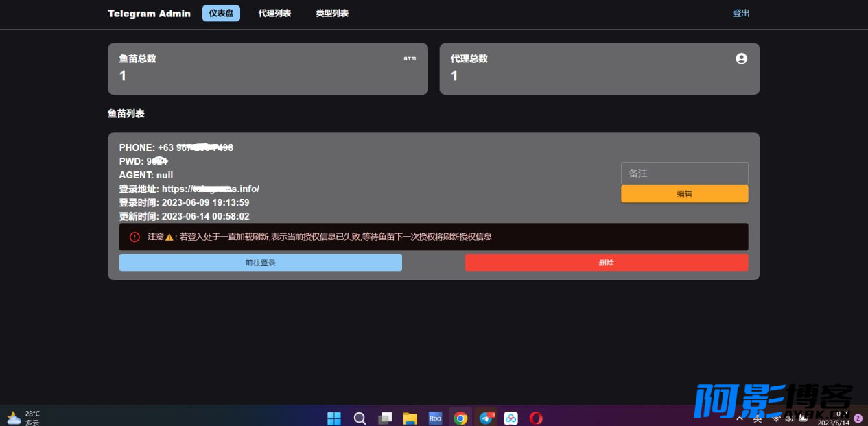The height and width of the screenshot is (426, 868).
Task: Click the red 删除 button
Action: coord(607,262)
